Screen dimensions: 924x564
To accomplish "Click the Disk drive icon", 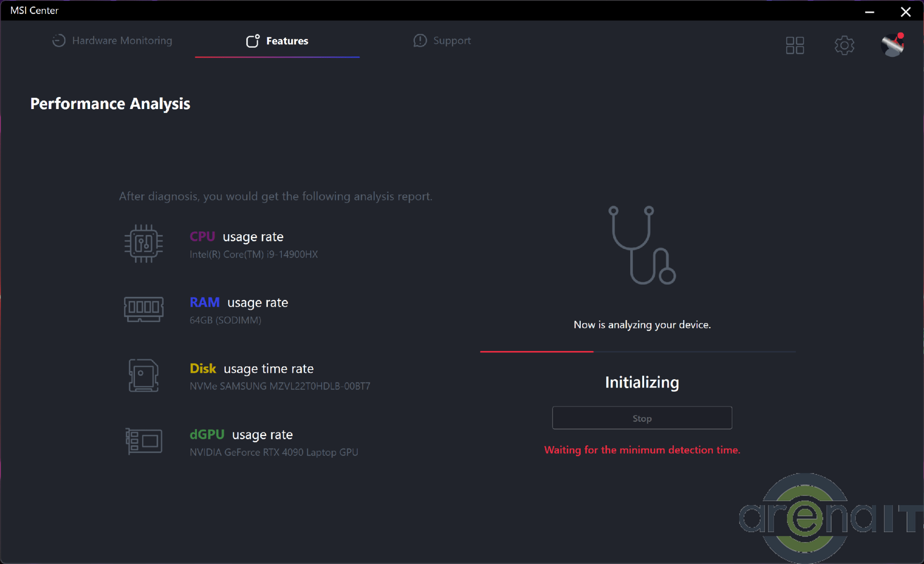I will point(144,376).
